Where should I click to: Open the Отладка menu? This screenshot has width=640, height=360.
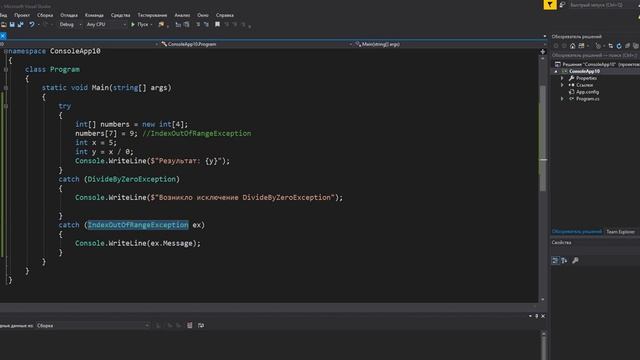point(69,15)
